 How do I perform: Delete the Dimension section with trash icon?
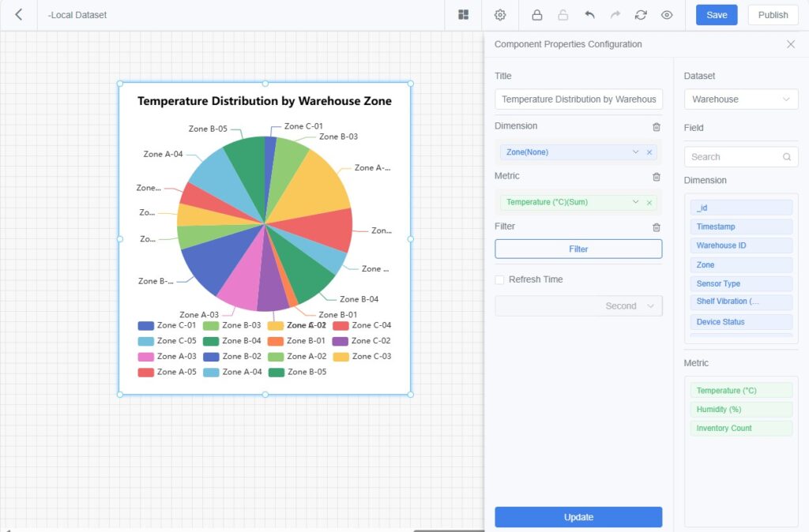point(656,127)
